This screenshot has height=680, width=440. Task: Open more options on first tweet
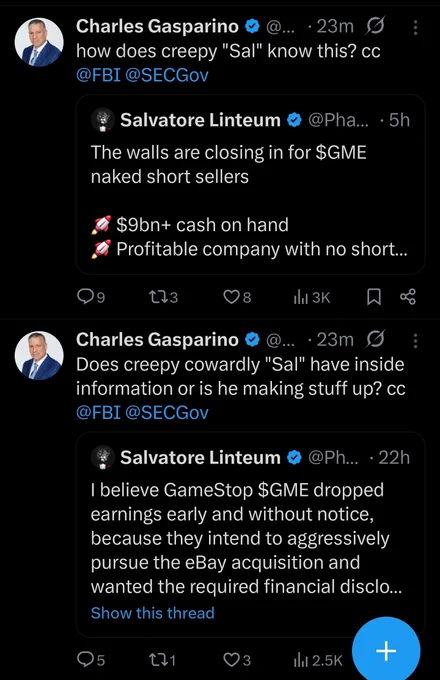415,28
